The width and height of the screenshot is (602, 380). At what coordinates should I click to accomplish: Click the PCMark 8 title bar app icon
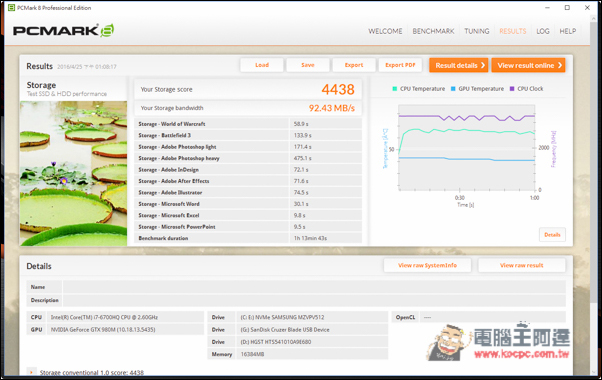pos(12,8)
